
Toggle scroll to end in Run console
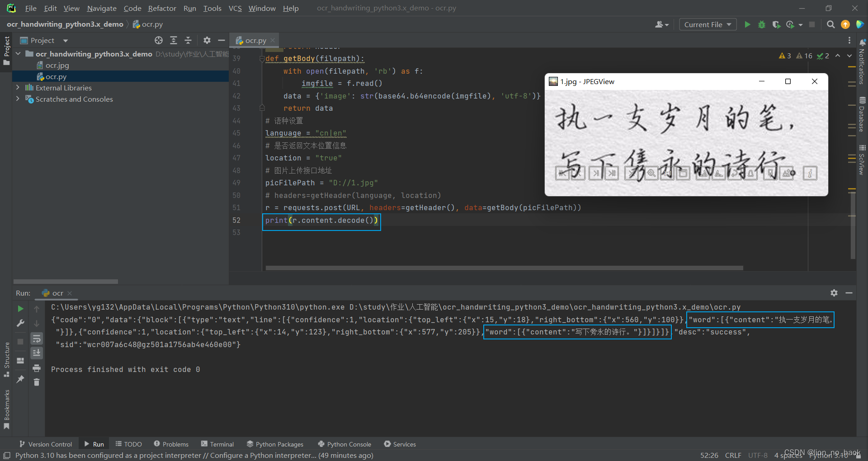[x=37, y=353]
